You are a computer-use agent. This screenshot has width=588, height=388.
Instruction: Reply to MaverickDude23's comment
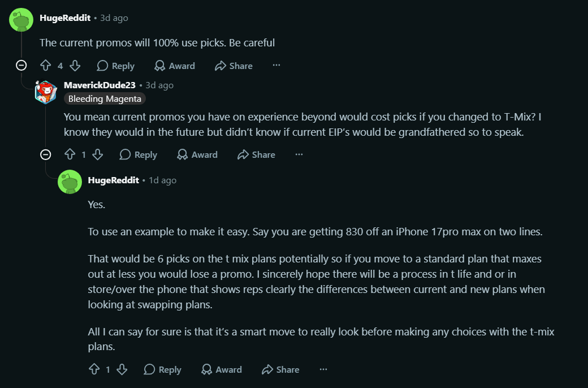(138, 154)
